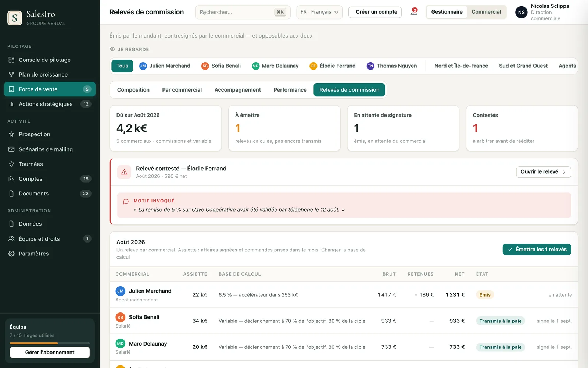Open the Par commercial tab
Image resolution: width=588 pixels, height=368 pixels.
[182, 90]
